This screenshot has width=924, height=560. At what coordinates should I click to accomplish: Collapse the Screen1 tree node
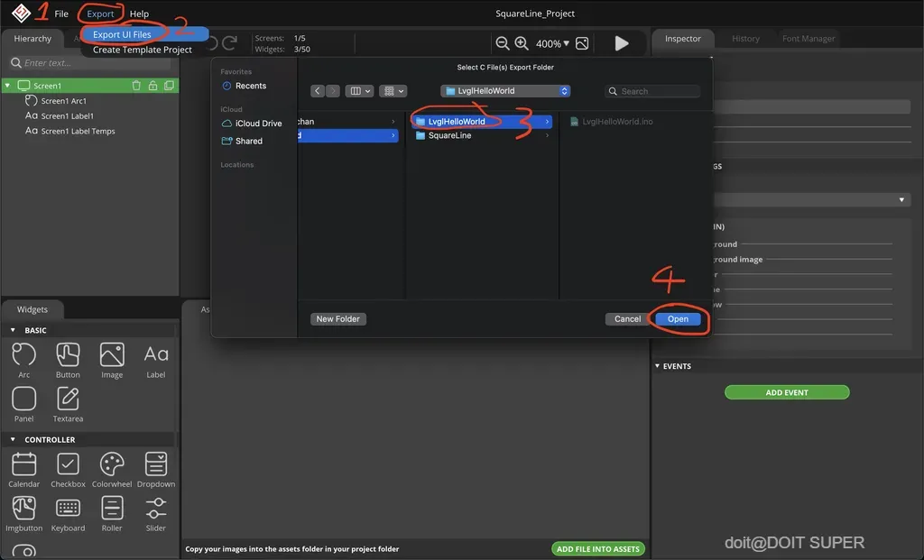tap(7, 86)
